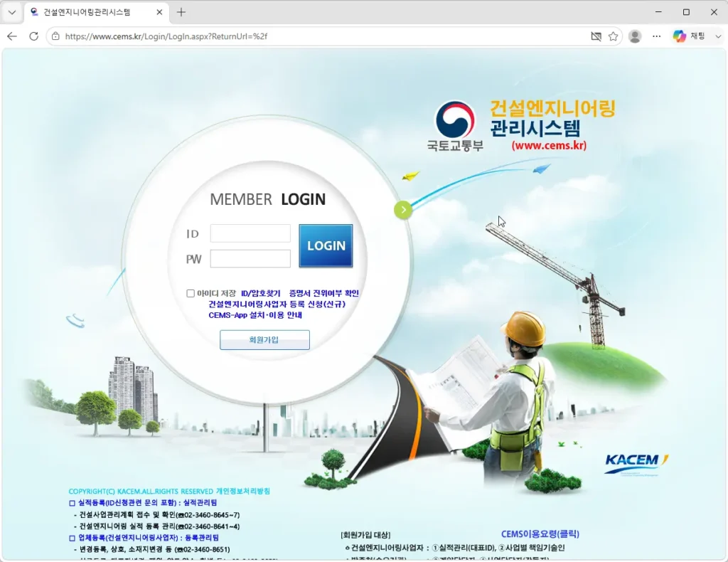Open the tab search dropdown chevron
Screen dimensions: 728x562
pos(12,13)
